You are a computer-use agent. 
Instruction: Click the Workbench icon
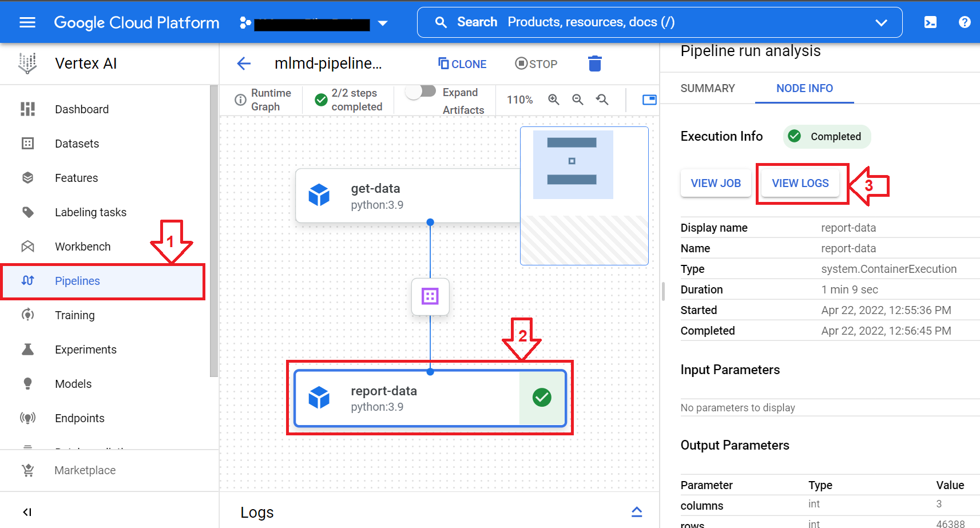pos(27,247)
